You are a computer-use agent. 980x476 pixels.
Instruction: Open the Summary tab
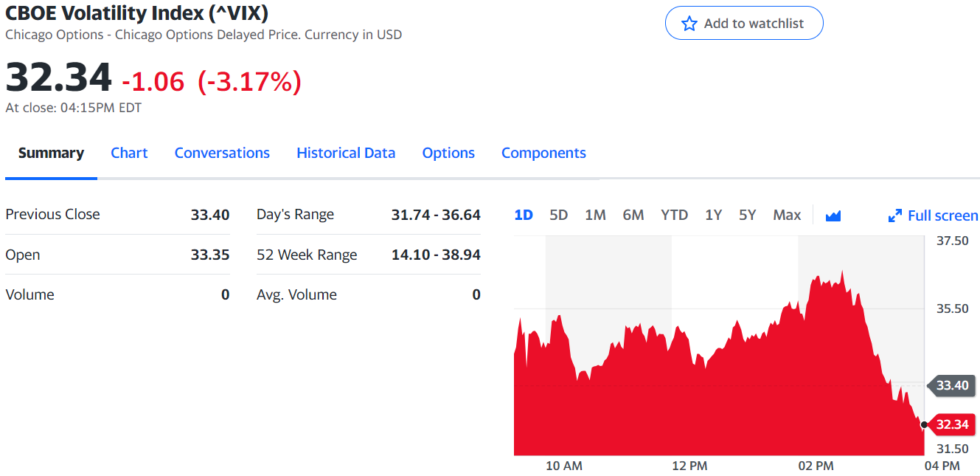click(x=51, y=153)
